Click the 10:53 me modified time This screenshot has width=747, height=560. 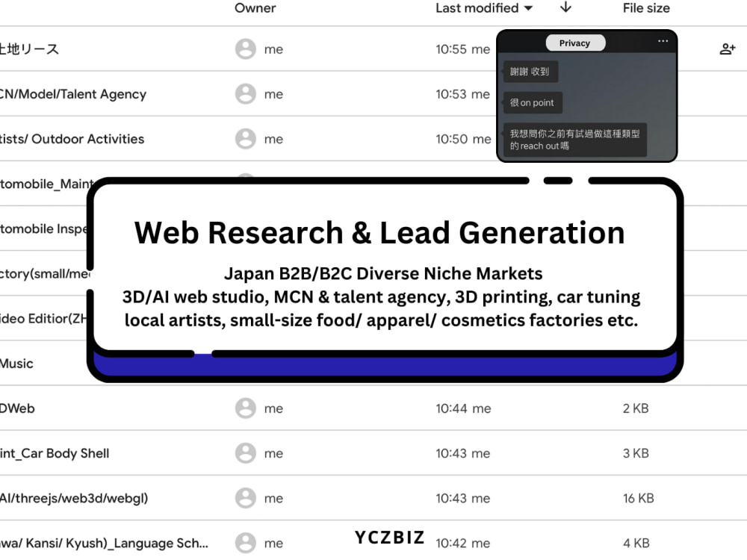(x=462, y=94)
